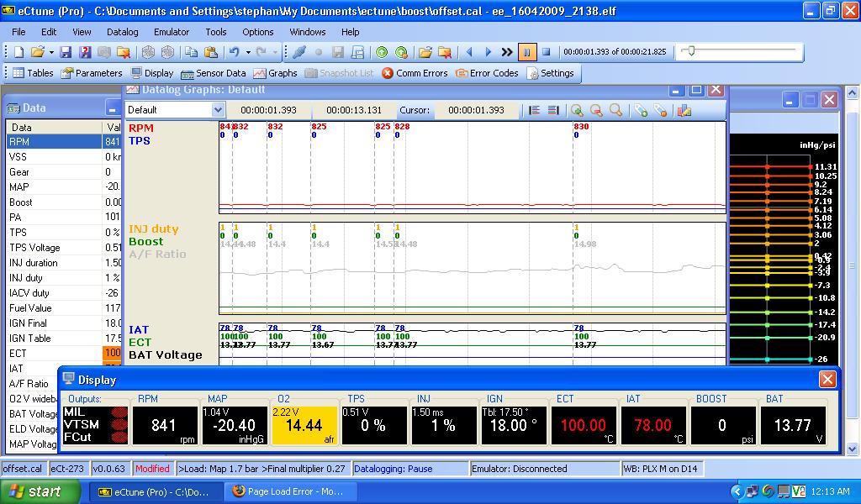The image size is (861, 504).
Task: Open the Comm Errors view
Action: click(415, 73)
